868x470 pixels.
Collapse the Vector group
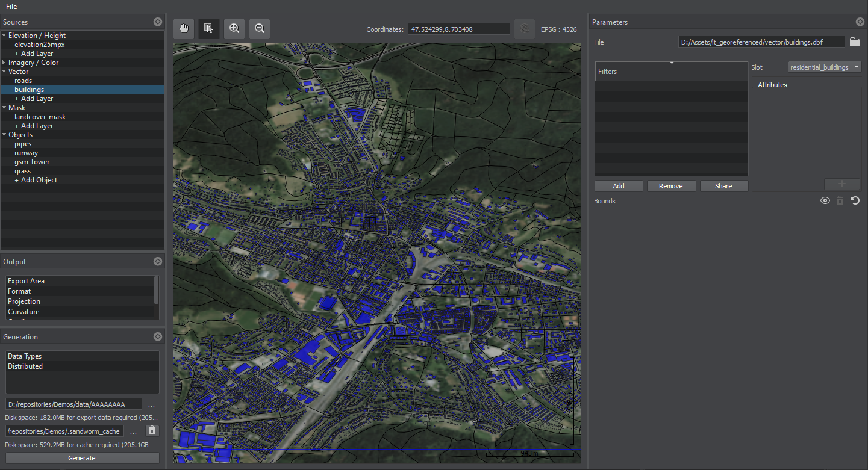point(4,72)
